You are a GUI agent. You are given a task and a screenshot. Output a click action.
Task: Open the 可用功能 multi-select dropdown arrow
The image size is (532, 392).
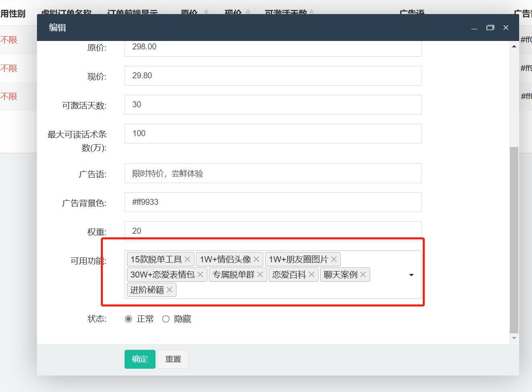[x=411, y=275]
